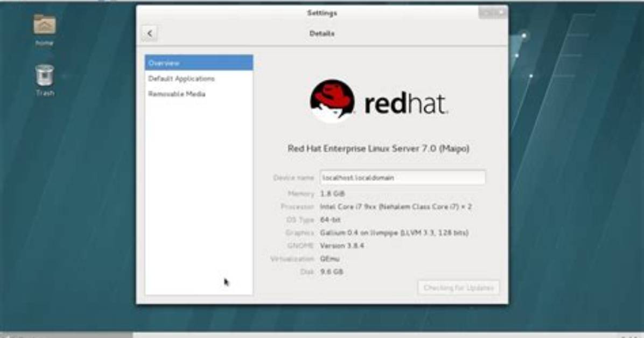
Task: Click the Virtualization value QEmu
Action: point(330,259)
